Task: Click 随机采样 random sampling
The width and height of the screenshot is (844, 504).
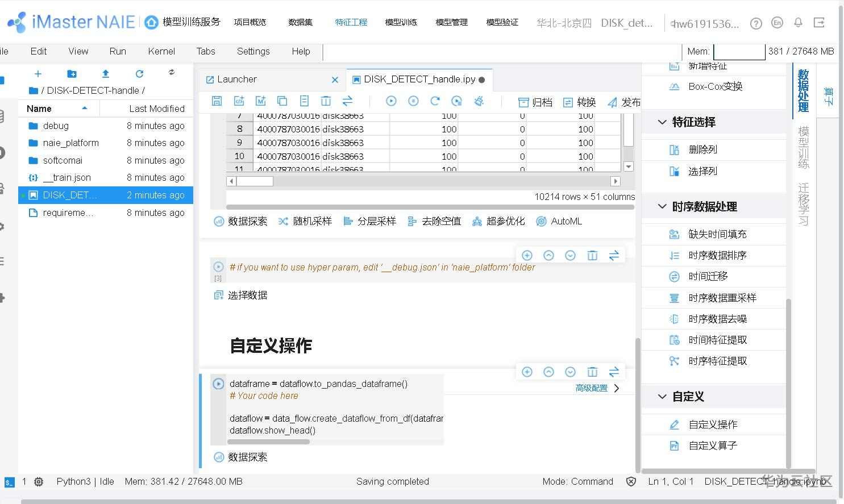Action: 305,221
